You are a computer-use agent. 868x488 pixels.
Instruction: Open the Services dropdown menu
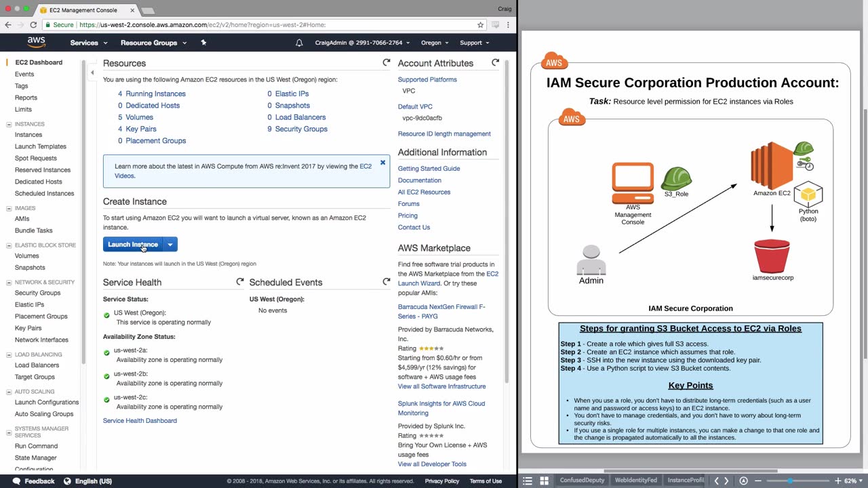tap(89, 43)
